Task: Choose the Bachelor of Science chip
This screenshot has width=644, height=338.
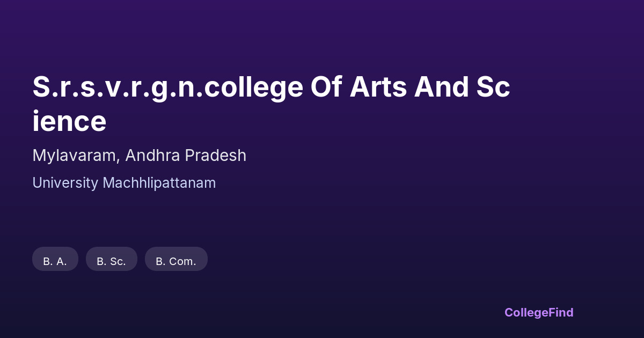Action: [112, 260]
